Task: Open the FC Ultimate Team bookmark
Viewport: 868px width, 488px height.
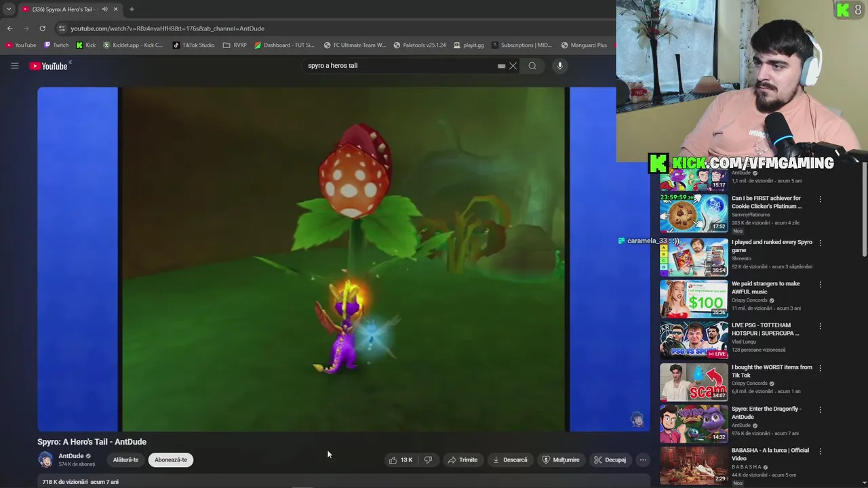Action: tap(355, 45)
